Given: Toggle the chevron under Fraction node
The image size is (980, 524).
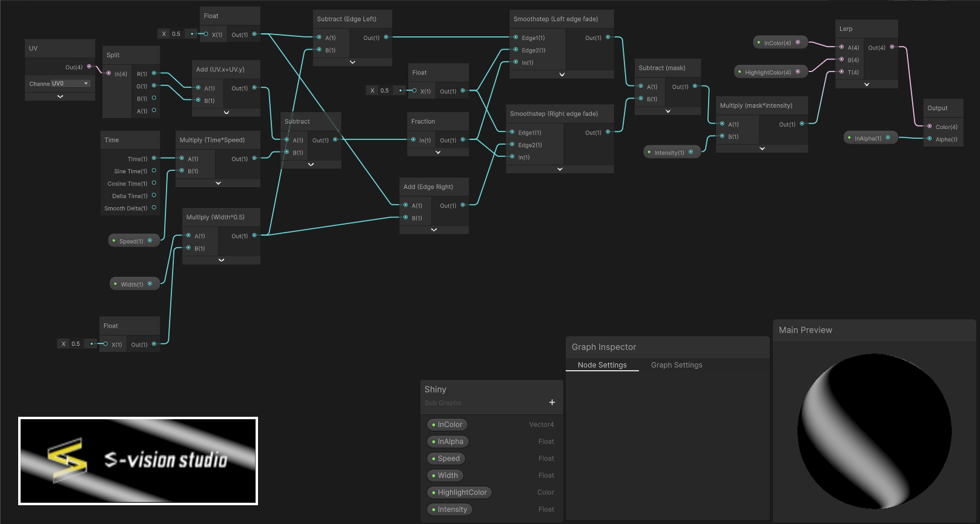Looking at the screenshot, I should tap(438, 152).
